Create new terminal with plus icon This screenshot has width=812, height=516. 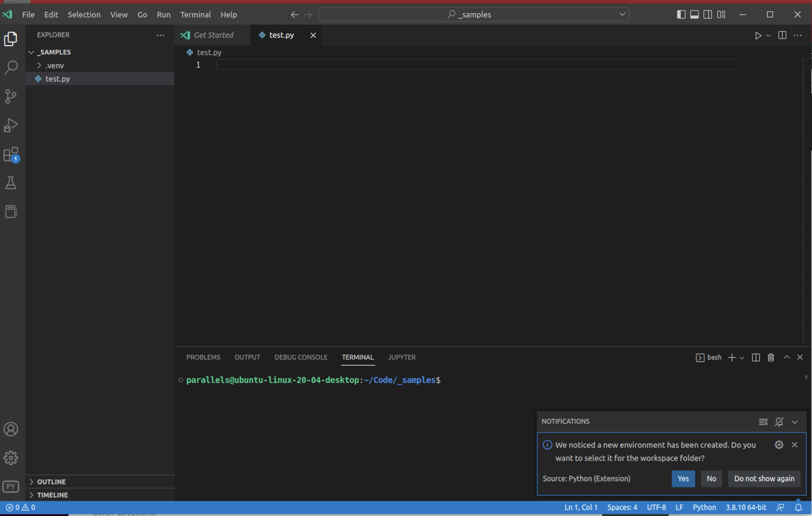732,357
